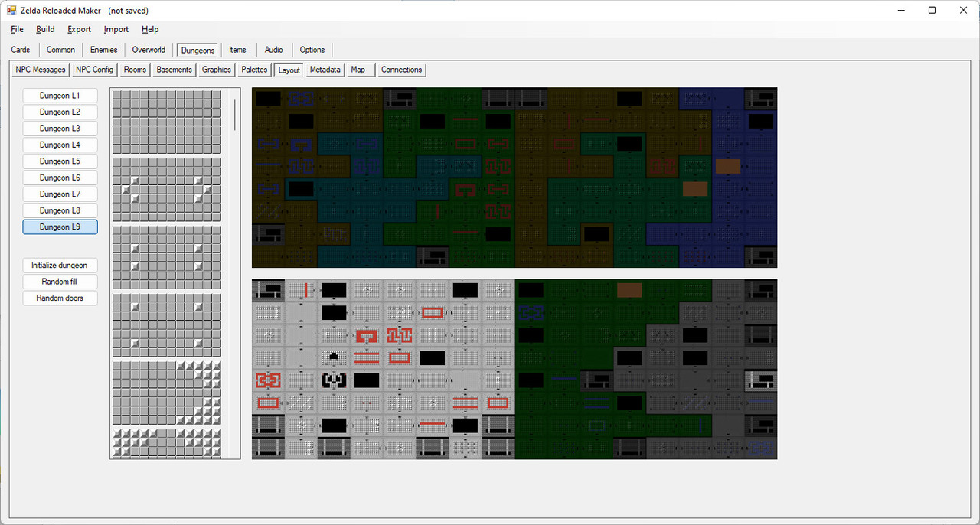Select Dungeon L3

[x=60, y=129]
